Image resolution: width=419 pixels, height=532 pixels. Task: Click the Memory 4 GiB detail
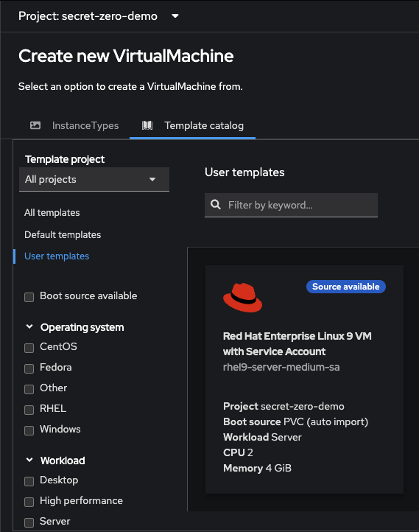[257, 468]
